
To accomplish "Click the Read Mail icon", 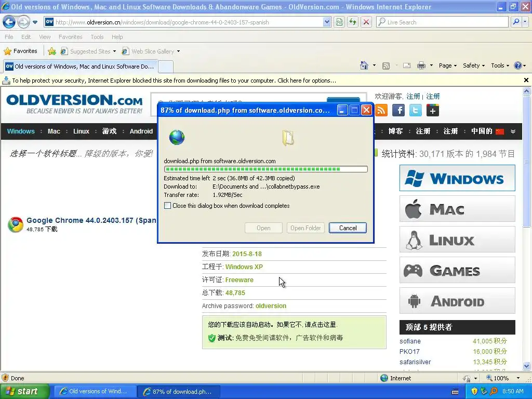I will point(407,65).
